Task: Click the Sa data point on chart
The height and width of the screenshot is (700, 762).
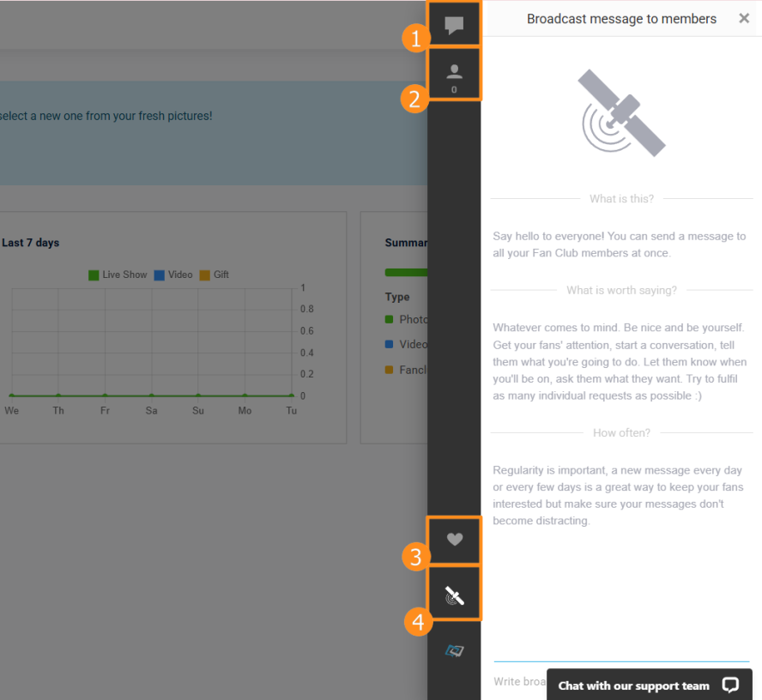Action: point(151,395)
